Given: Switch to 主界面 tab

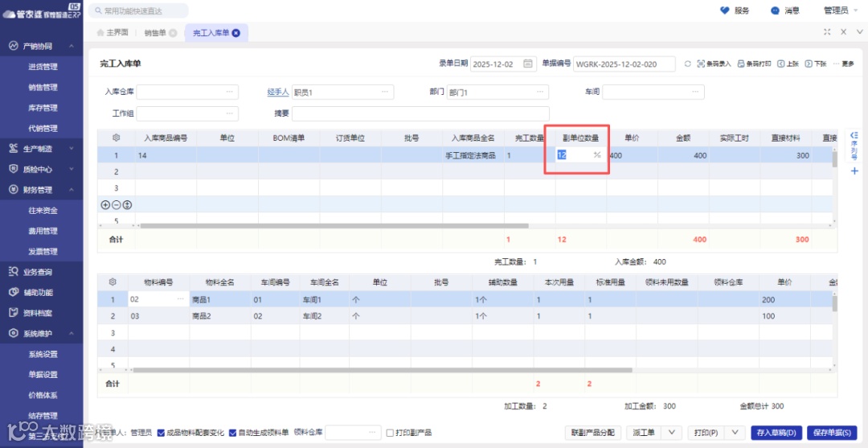Looking at the screenshot, I should [x=113, y=33].
